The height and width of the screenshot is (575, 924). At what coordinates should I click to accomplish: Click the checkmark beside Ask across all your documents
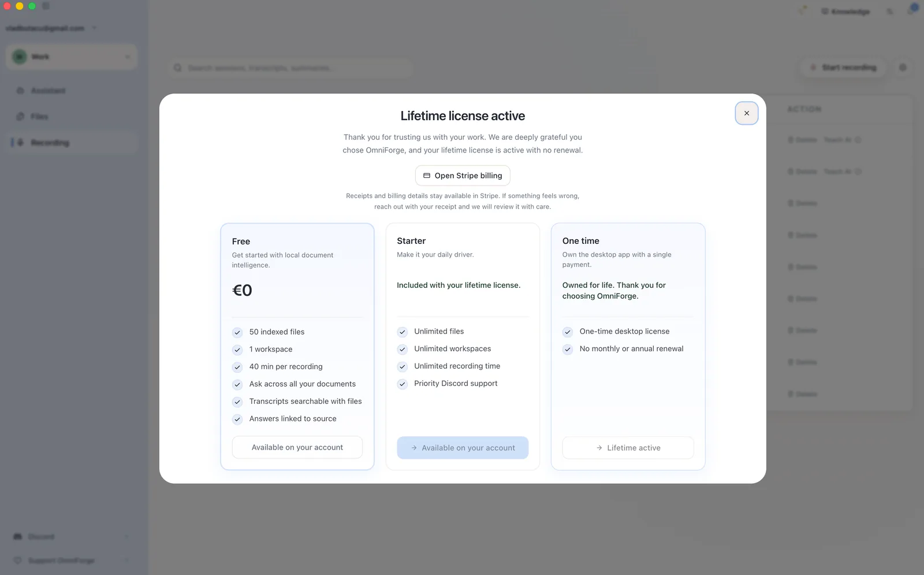(237, 384)
